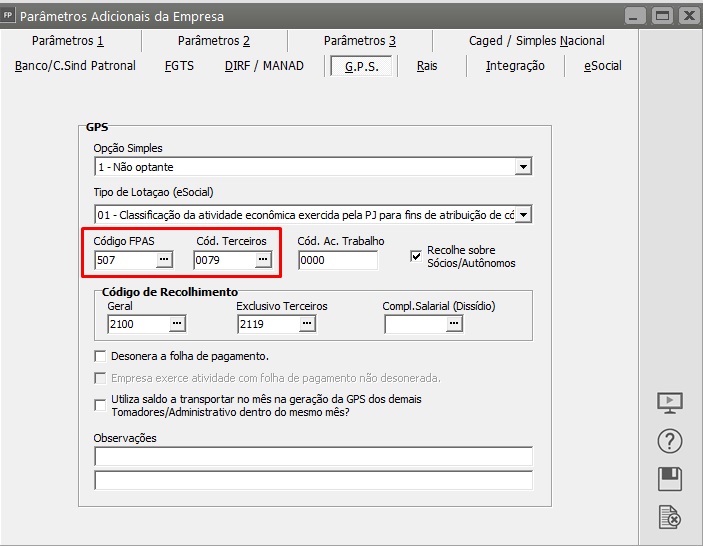Open help with the question mark icon
This screenshot has height=546, width=703.
click(x=670, y=441)
